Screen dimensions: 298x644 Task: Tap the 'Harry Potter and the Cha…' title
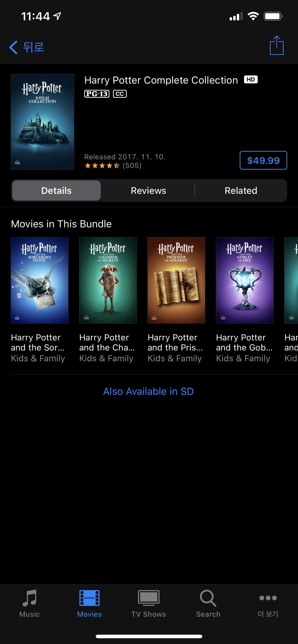pos(107,343)
